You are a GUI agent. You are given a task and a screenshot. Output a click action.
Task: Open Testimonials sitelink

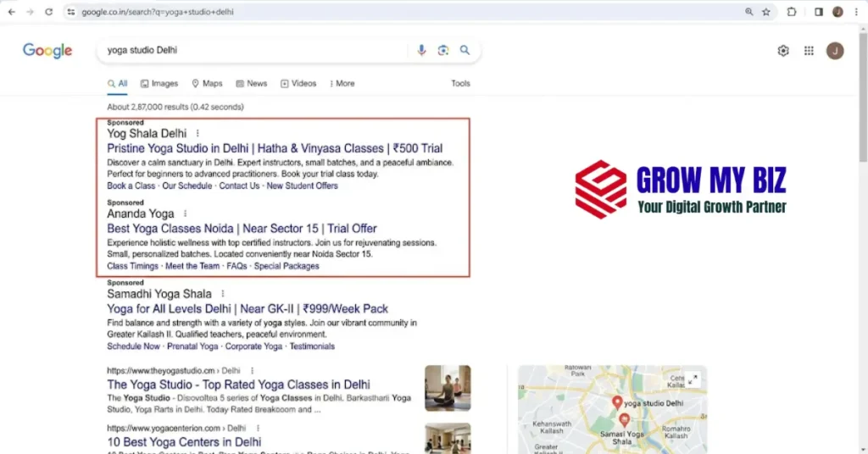click(312, 346)
